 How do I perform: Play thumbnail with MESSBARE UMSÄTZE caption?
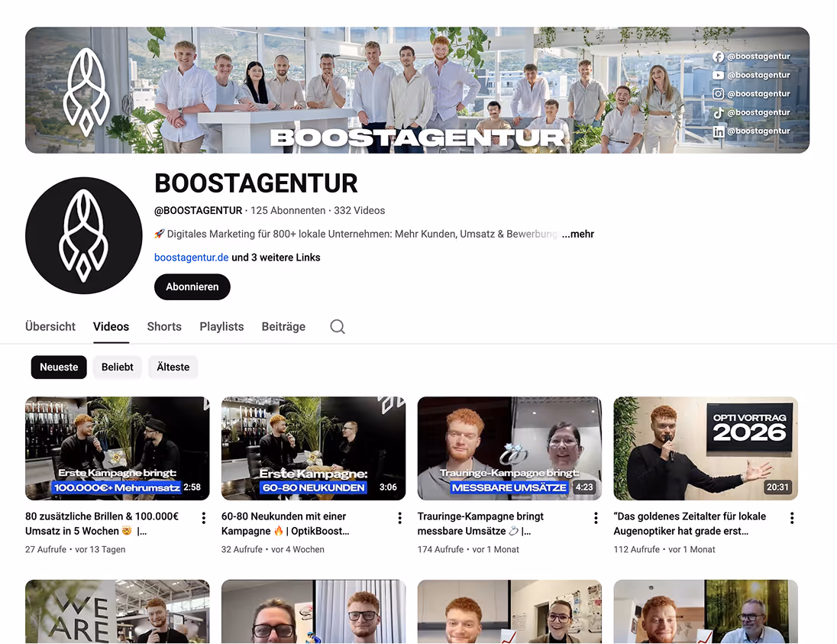coord(509,448)
